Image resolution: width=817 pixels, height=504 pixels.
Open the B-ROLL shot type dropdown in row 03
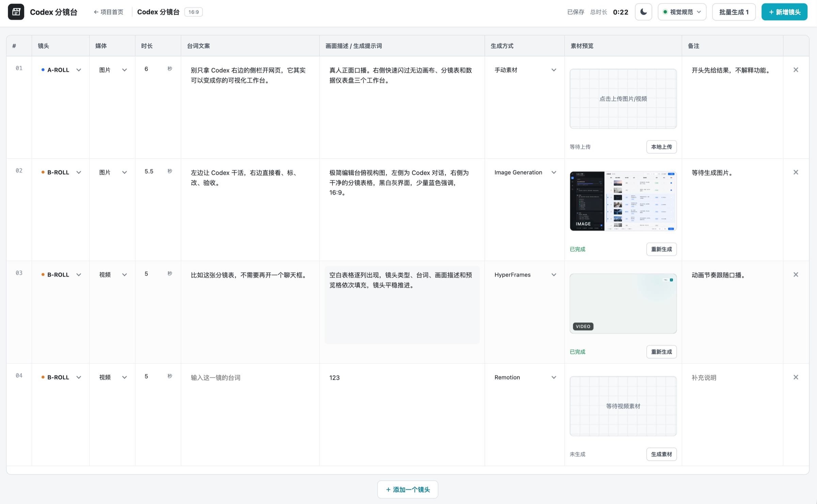(x=61, y=275)
